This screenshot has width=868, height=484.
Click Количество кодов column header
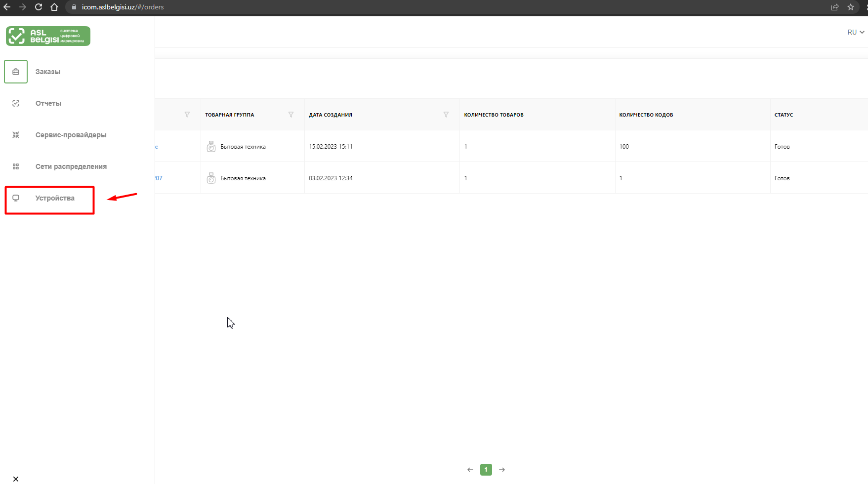pos(646,115)
